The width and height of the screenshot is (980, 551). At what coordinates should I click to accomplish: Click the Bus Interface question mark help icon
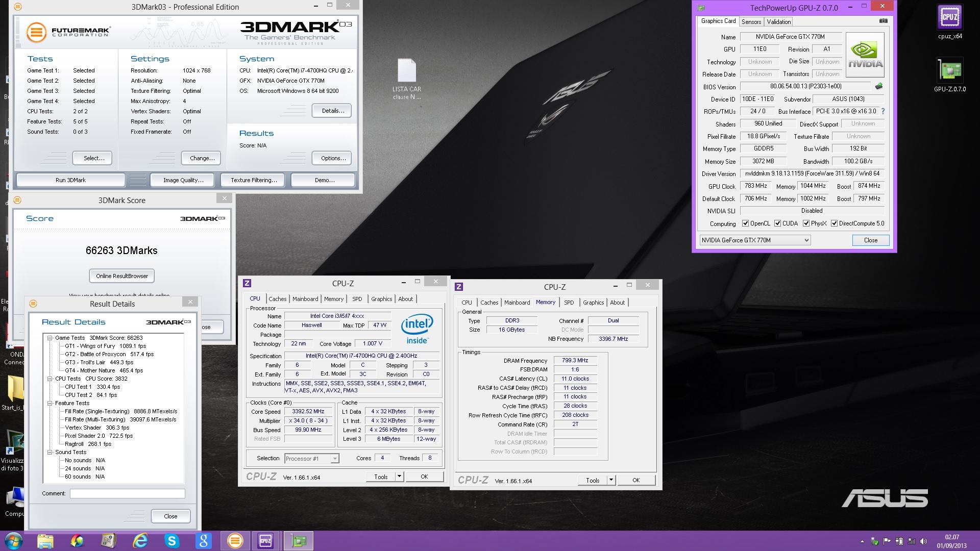[883, 111]
